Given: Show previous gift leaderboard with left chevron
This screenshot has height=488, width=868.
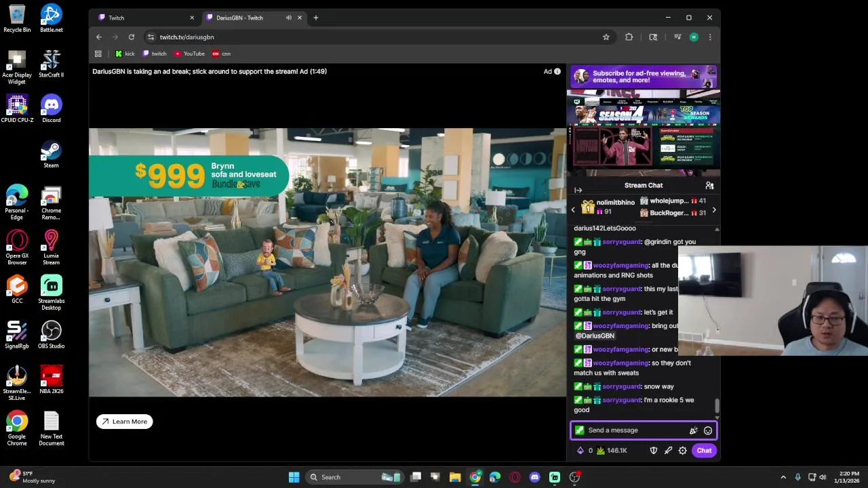Looking at the screenshot, I should point(573,210).
